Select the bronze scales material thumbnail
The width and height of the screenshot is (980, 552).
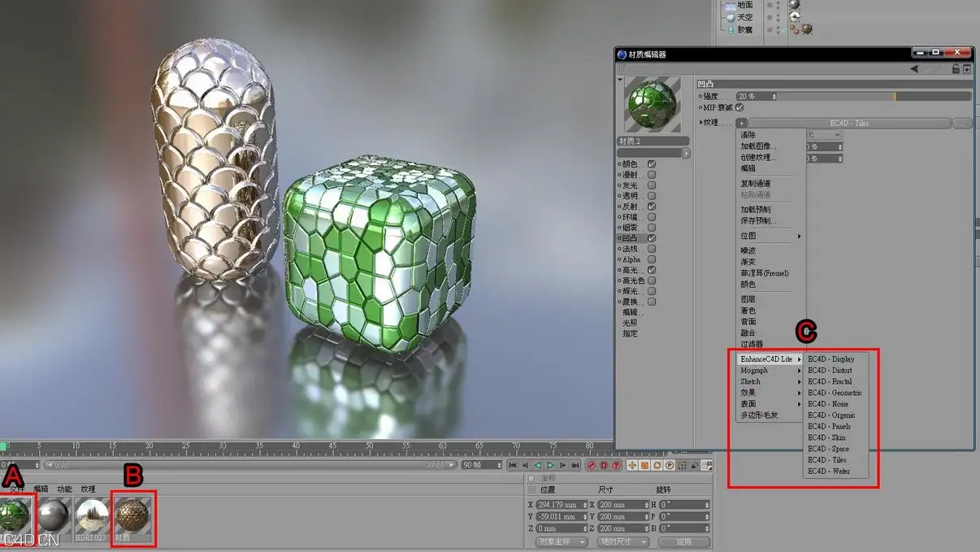[x=132, y=515]
